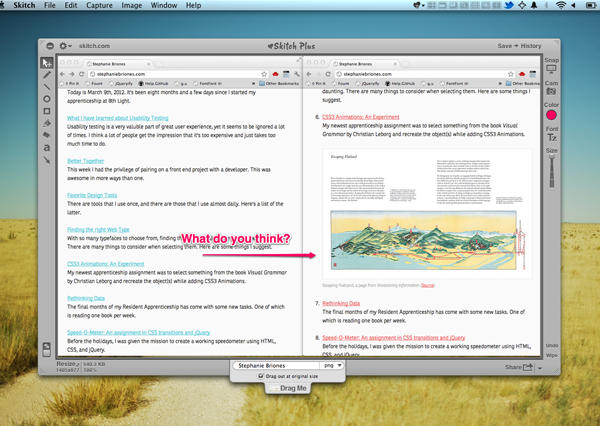Screen dimensions: 600x426
Task: Expand bookmarks overflow chevron in left browser
Action: coord(253,83)
